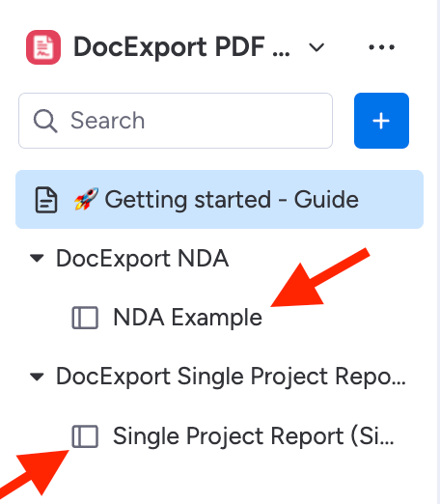
Task: Click the document icon beside Getting started
Action: coord(46,200)
